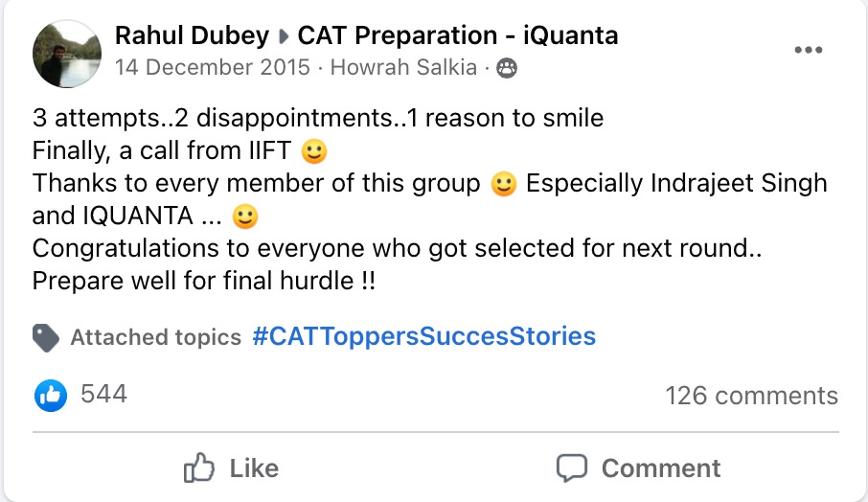Screen dimensions: 868x502
Task: Click the group audience privacy icon
Action: pos(507,69)
